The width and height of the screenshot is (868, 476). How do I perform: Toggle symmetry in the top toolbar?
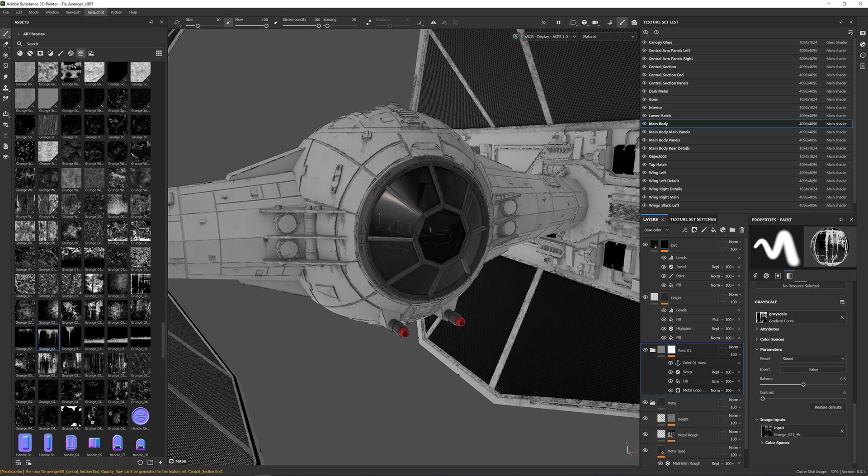pos(433,22)
